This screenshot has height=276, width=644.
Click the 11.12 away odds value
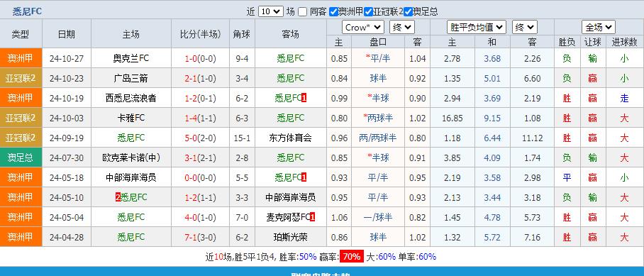(x=532, y=138)
